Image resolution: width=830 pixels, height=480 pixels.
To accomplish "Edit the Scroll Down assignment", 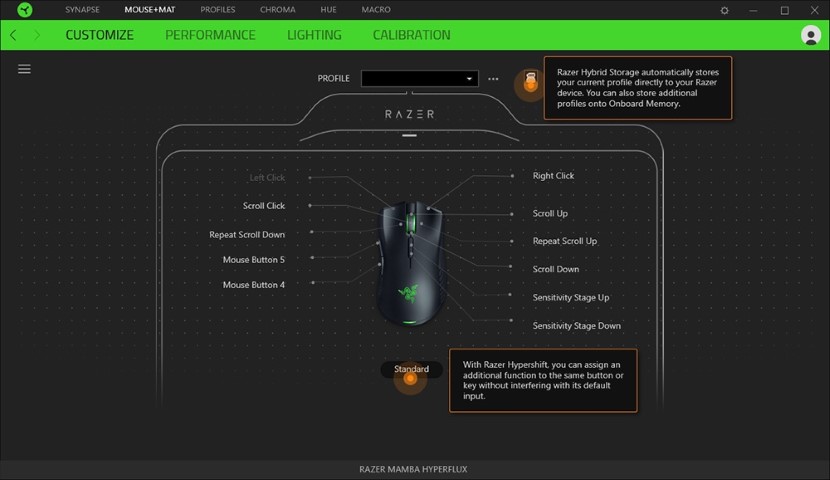I will coord(556,269).
